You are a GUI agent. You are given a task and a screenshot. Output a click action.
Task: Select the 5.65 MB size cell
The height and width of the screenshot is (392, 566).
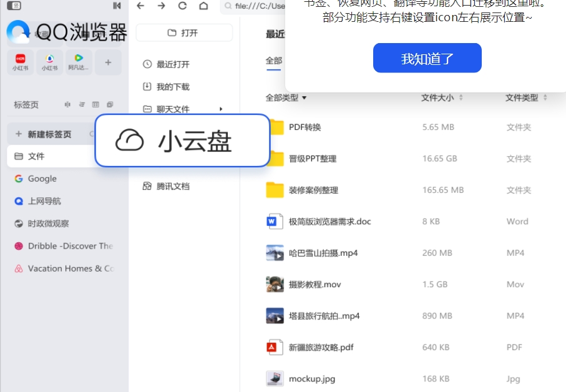(438, 127)
